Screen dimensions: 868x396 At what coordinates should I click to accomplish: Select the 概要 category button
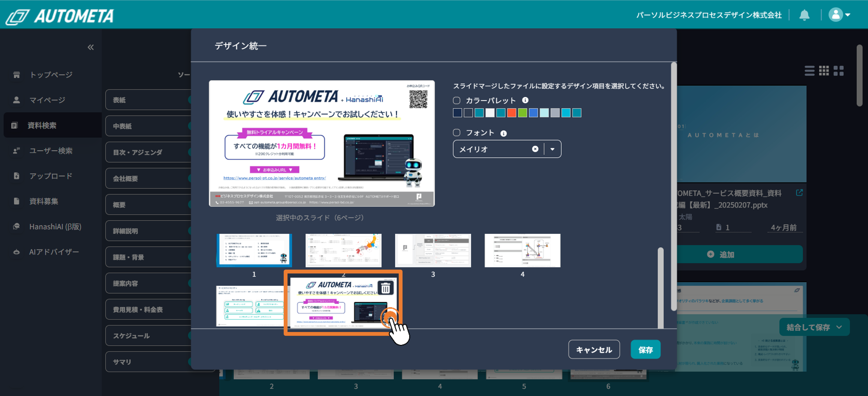(148, 205)
